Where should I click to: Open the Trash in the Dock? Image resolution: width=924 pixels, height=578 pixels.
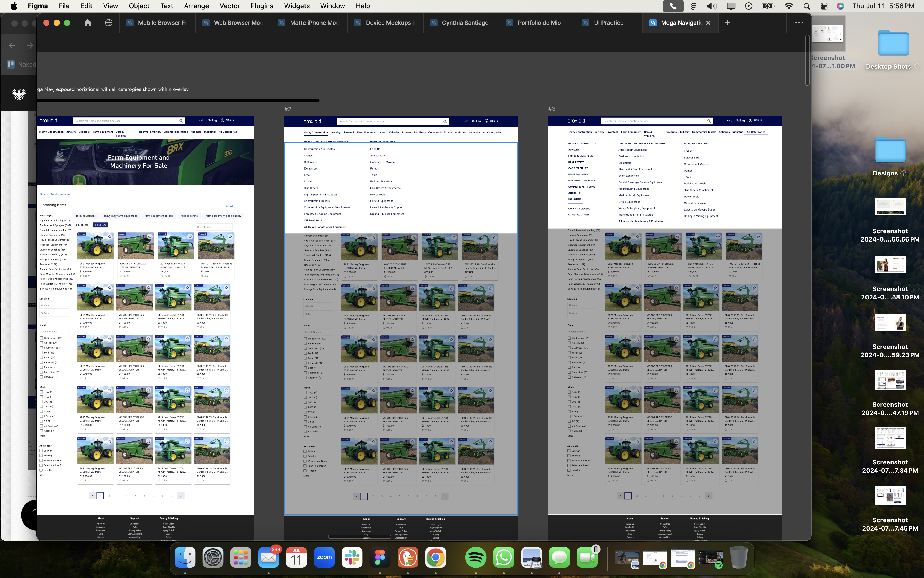(x=739, y=558)
